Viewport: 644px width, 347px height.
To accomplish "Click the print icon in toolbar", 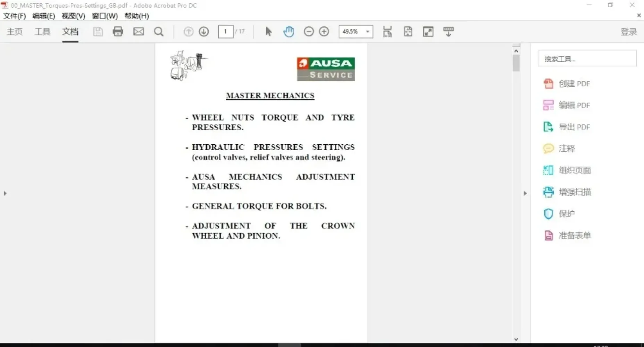I will tap(118, 32).
